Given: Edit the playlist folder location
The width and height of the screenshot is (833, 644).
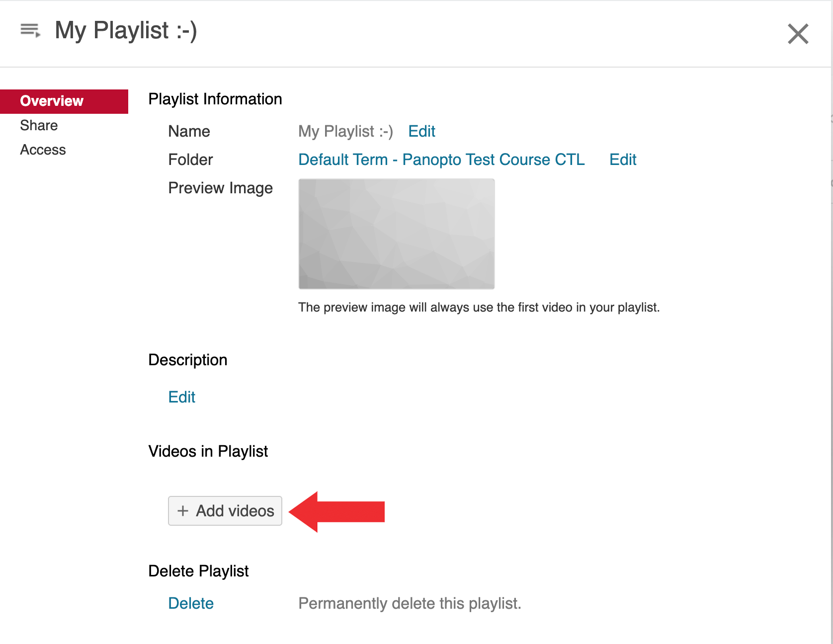Looking at the screenshot, I should pyautogui.click(x=623, y=160).
